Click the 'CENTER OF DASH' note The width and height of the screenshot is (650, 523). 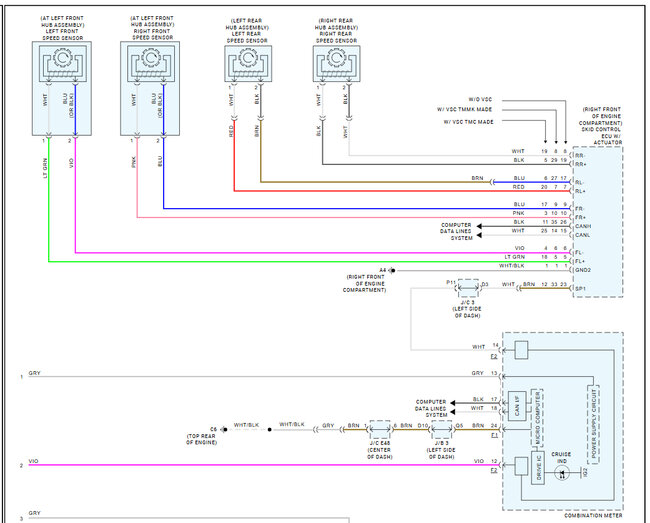[380, 453]
